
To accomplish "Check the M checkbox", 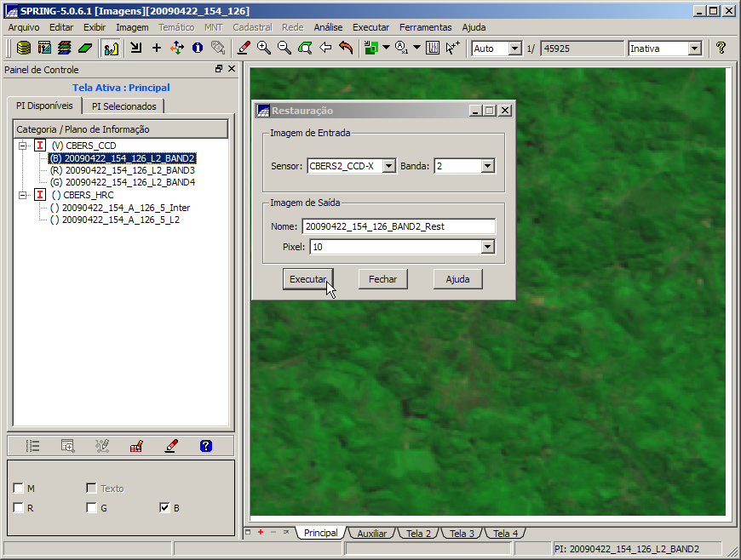I will [19, 489].
